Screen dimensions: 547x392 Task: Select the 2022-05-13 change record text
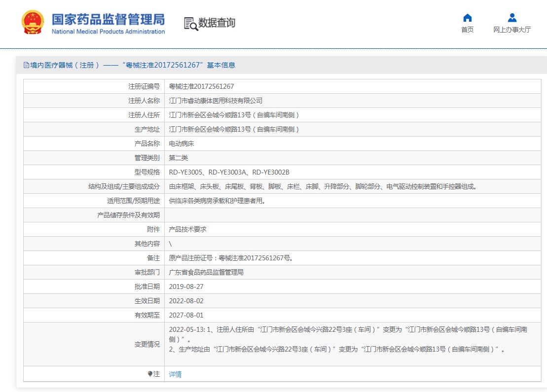(x=348, y=334)
